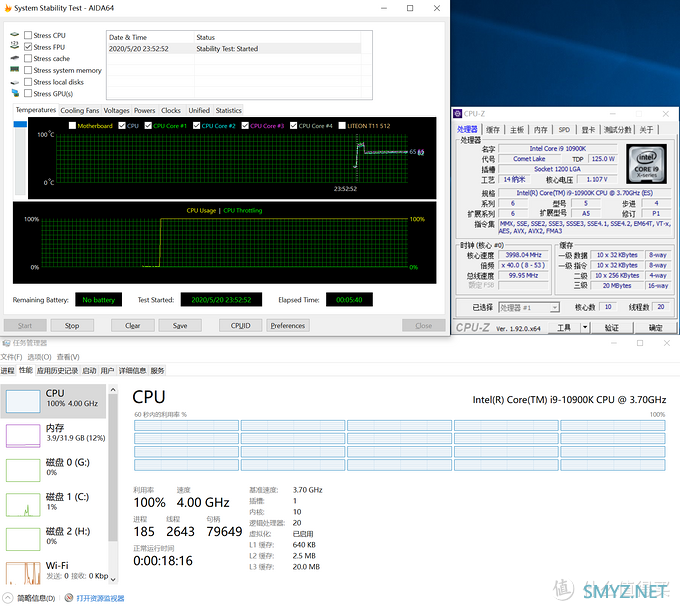Viewport: 680px width, 611px height.
Task: Click the AIDA64 flame icon in title bar
Action: 8,8
